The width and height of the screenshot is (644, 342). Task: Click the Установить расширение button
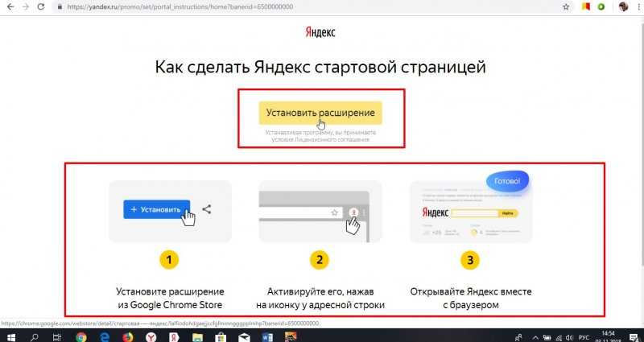click(320, 113)
